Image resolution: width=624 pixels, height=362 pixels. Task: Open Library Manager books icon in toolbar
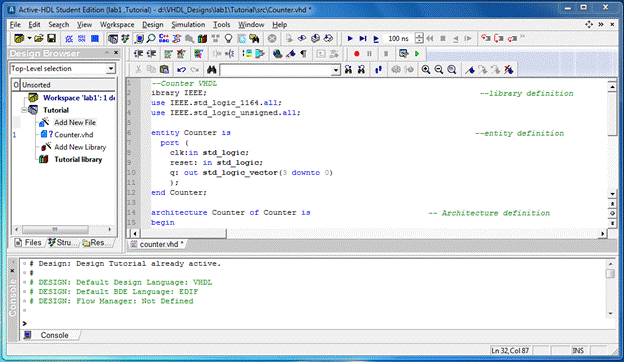[202, 39]
